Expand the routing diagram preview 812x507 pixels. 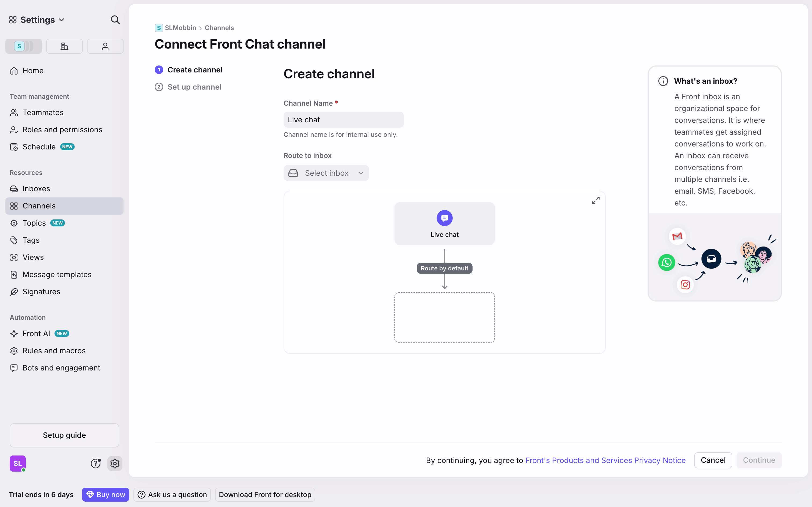[596, 201]
